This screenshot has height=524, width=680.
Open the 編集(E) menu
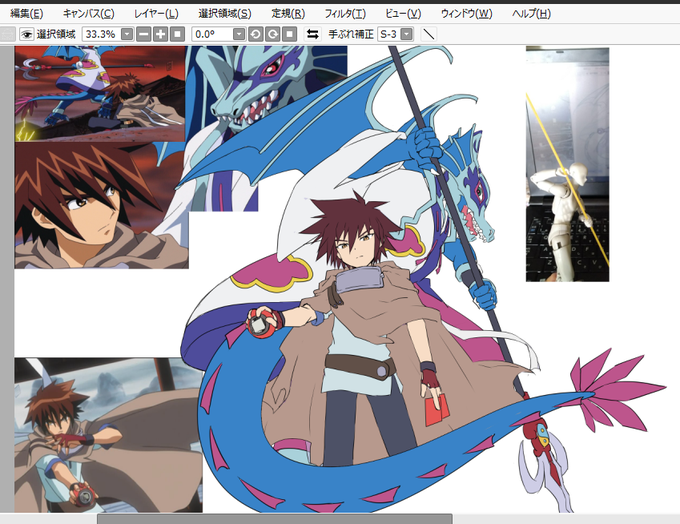click(x=26, y=14)
